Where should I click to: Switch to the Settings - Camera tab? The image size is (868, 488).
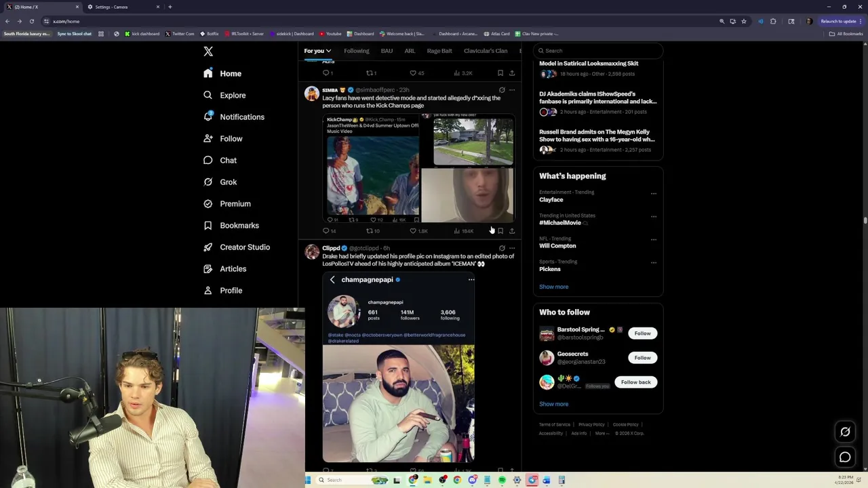(122, 7)
